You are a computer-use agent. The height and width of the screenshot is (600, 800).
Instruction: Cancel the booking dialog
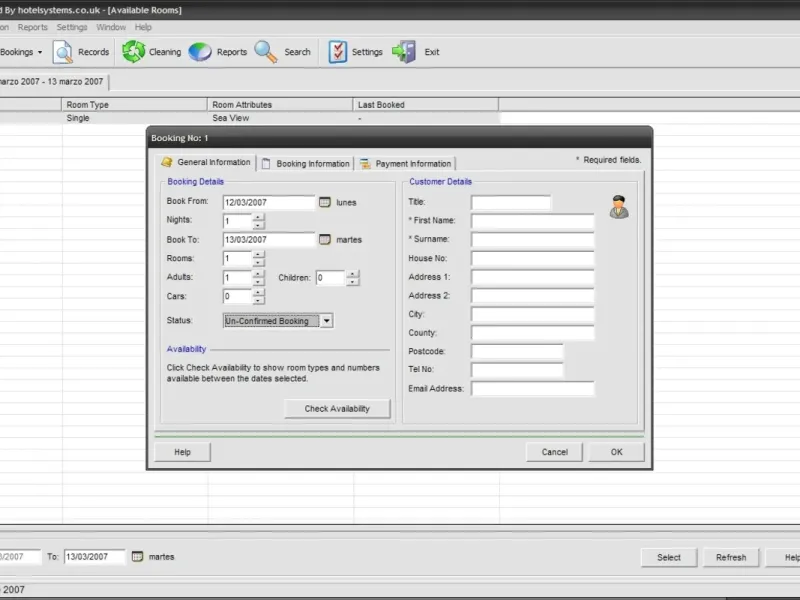(x=555, y=452)
